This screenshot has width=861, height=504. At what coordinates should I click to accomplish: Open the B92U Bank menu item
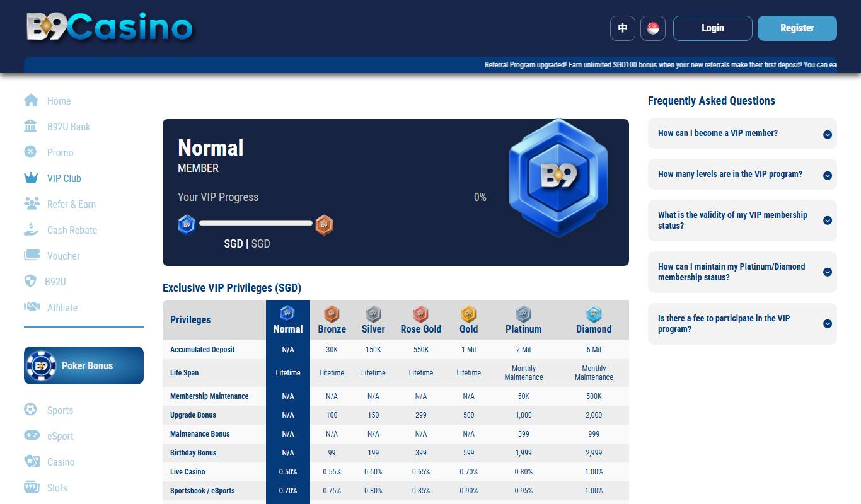69,127
